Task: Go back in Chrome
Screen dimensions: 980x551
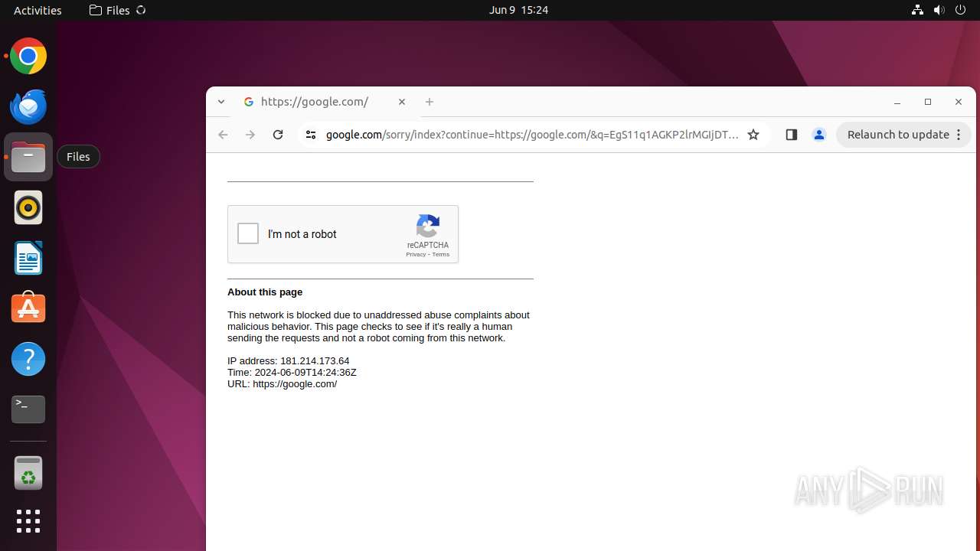Action: coord(223,135)
